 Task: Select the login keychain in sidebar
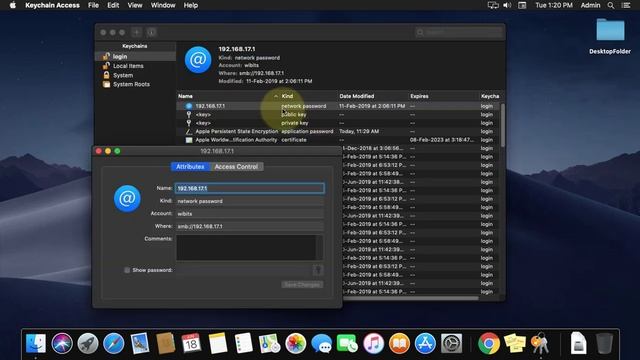(135, 56)
